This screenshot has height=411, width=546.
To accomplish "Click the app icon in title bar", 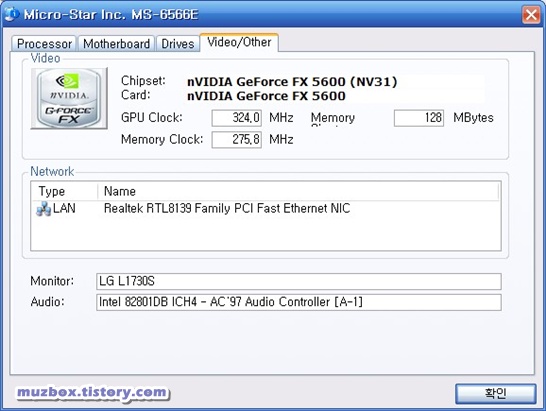I will (11, 14).
